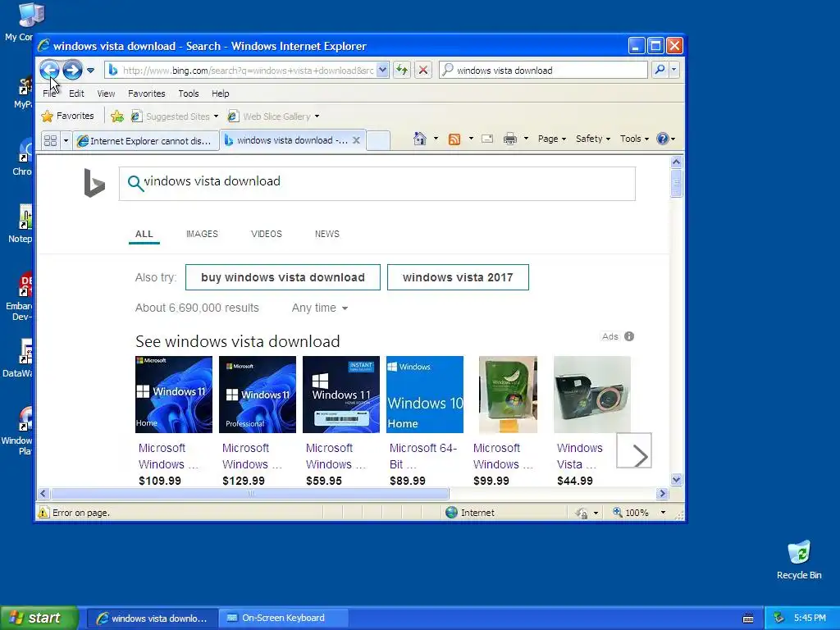Open the Favorites menu
This screenshot has height=630, width=840.
point(146,94)
